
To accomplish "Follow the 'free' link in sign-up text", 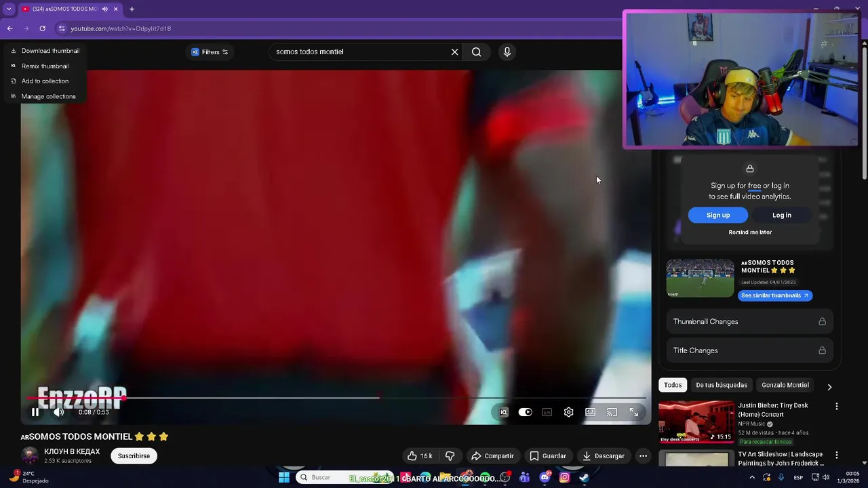I will pos(754,186).
